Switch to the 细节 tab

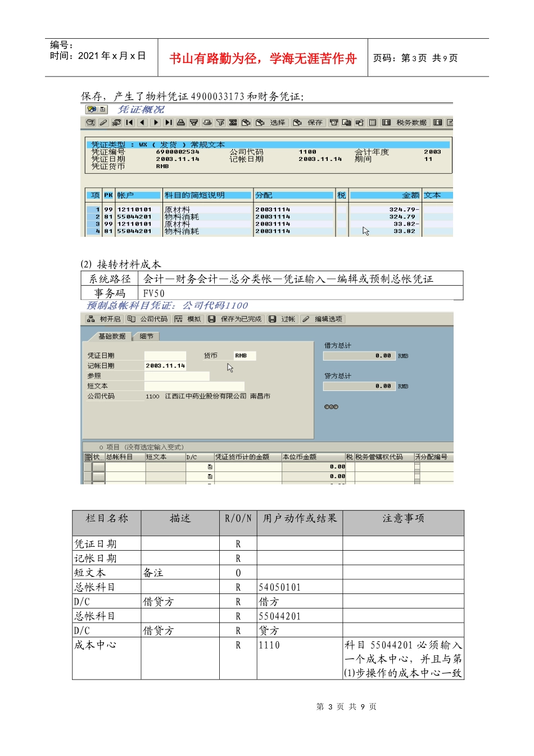tap(146, 336)
